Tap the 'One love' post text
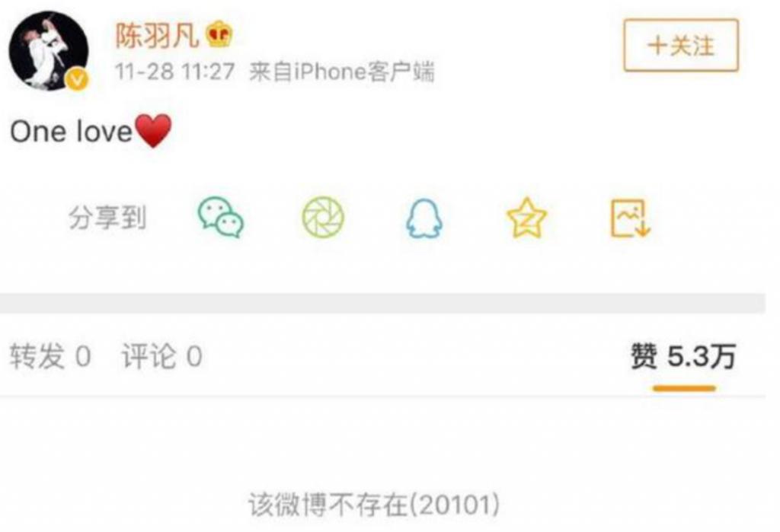The width and height of the screenshot is (780, 532). pos(72,132)
